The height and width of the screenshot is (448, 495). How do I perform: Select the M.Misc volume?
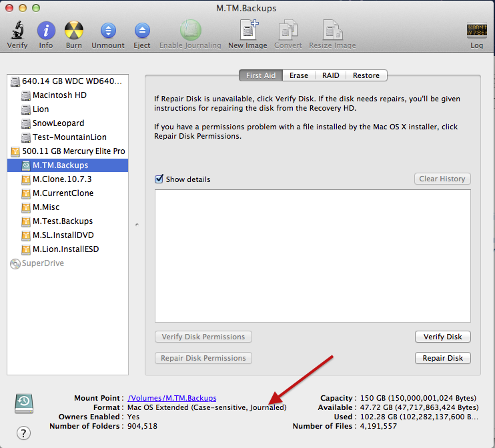coord(67,207)
